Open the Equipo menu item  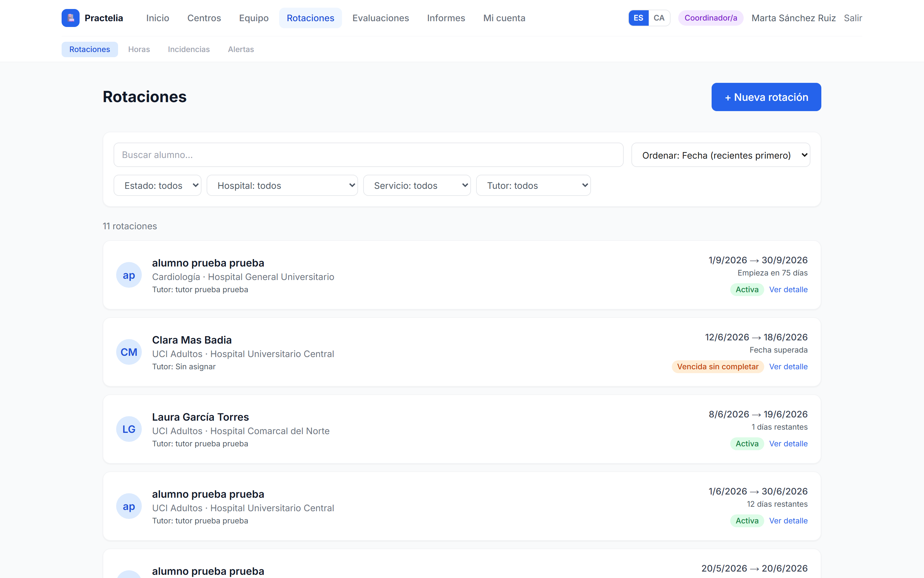[254, 18]
